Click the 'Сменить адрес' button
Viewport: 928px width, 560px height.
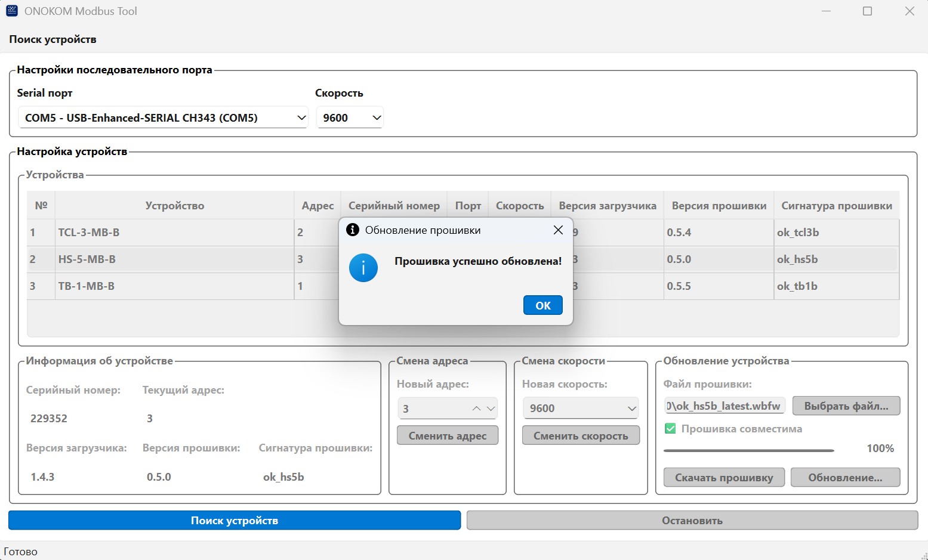pyautogui.click(x=447, y=436)
